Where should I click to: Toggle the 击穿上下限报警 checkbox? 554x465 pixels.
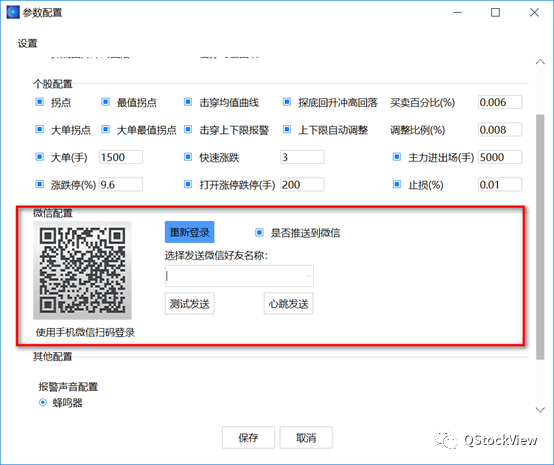188,130
